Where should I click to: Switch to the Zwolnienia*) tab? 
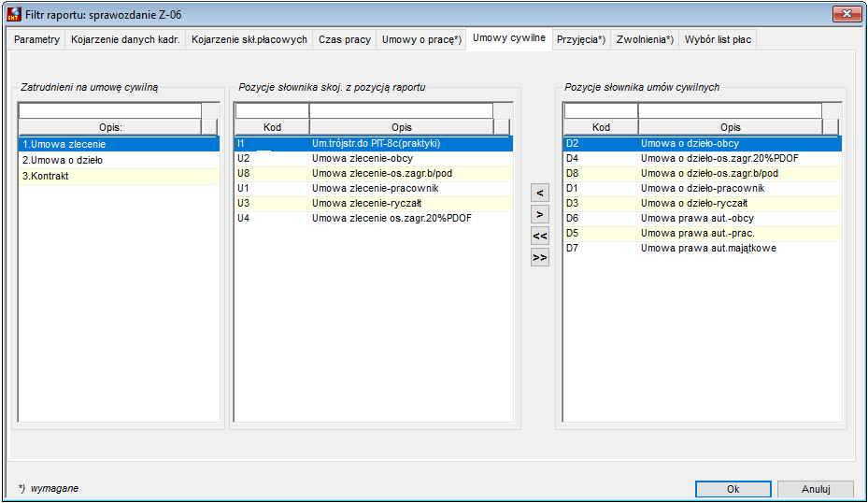(x=645, y=40)
